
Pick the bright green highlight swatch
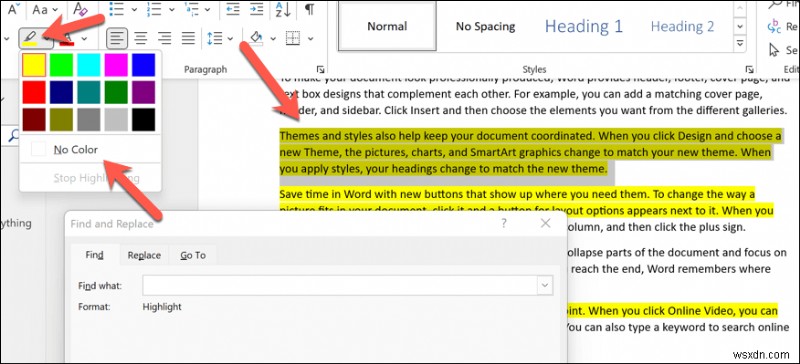click(62, 65)
